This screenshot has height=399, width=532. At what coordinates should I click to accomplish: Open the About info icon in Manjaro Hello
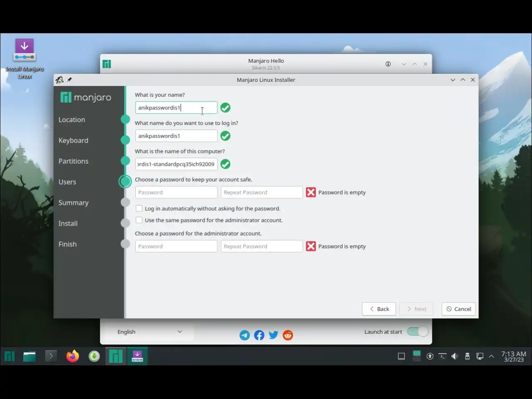388,64
